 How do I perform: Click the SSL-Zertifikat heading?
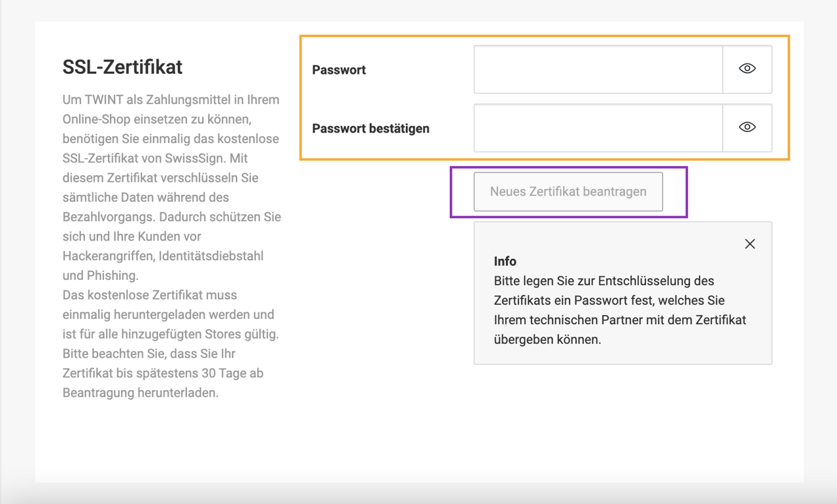point(122,67)
